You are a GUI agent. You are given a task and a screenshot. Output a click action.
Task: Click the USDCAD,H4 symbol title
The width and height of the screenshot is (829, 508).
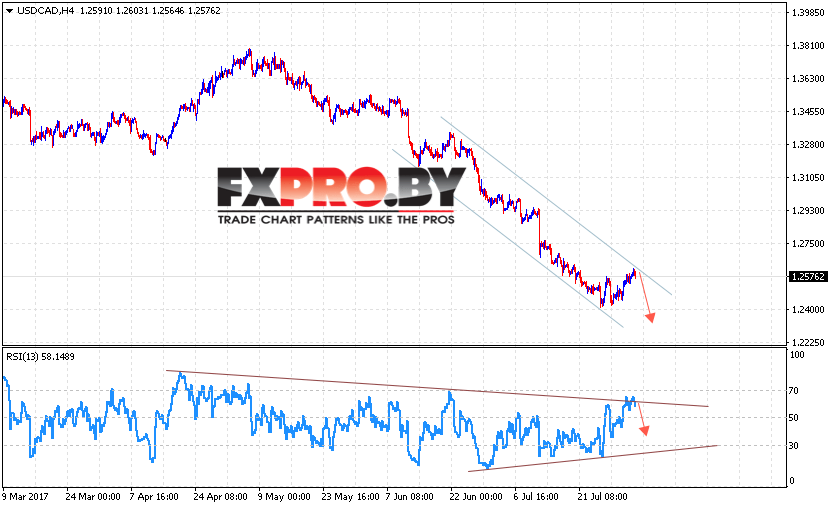(45, 11)
